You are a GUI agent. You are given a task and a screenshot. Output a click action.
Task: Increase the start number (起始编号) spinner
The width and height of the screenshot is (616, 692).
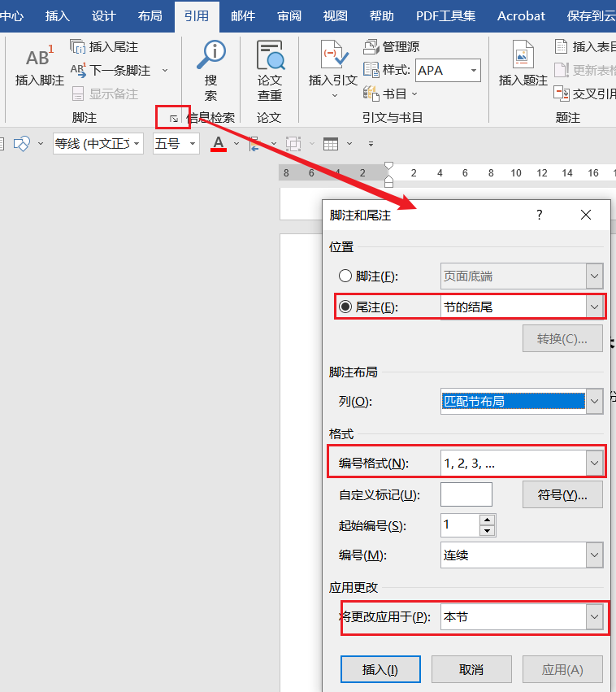coord(487,520)
